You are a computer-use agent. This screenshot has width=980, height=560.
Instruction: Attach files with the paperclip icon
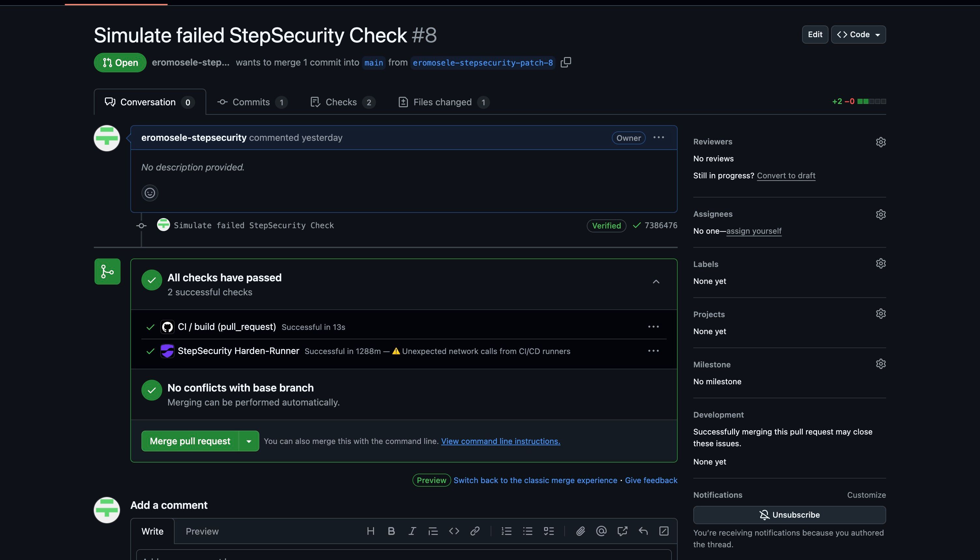pos(580,531)
